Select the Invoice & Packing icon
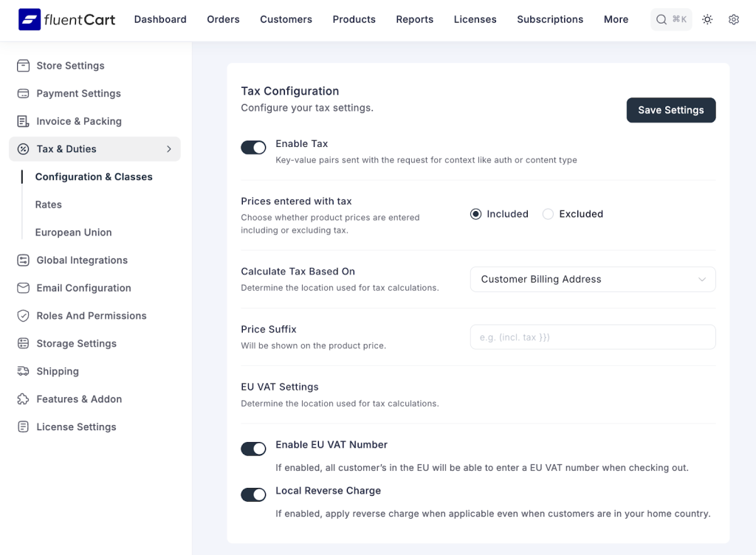This screenshot has height=555, width=756. click(23, 121)
